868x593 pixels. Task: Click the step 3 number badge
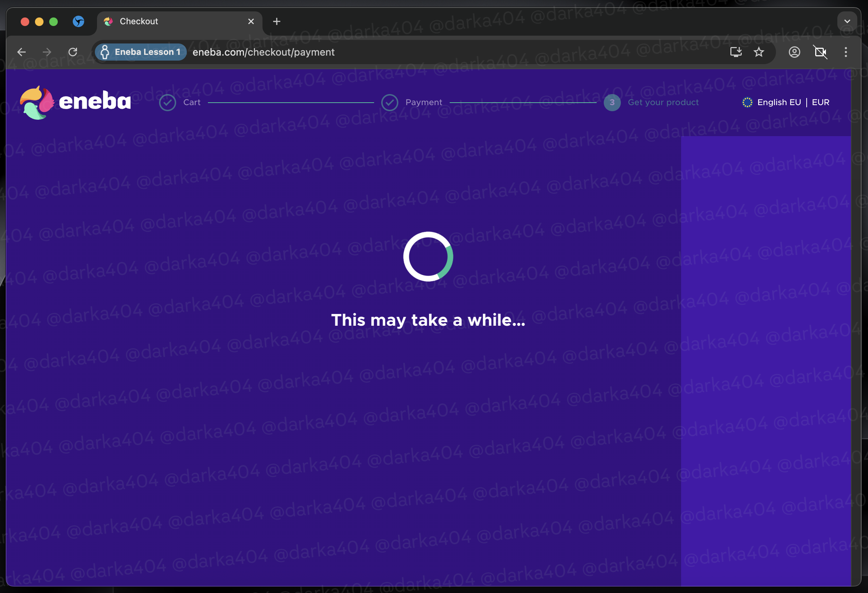pos(612,102)
